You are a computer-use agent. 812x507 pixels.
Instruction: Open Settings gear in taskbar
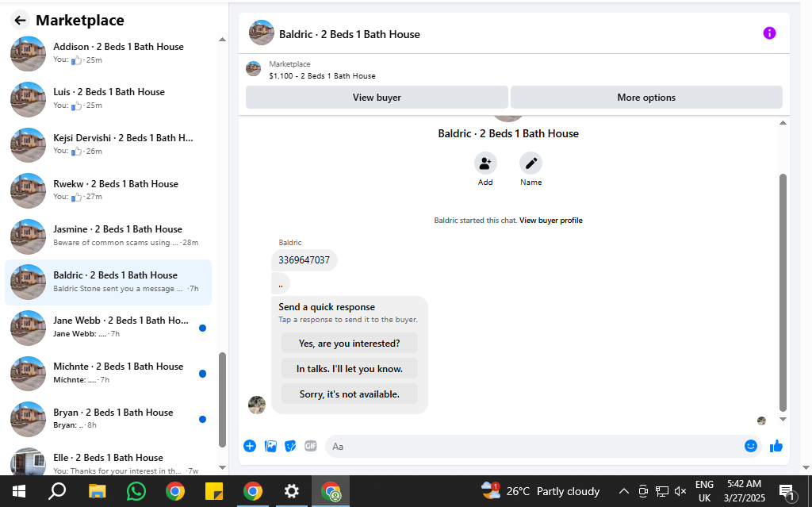292,491
